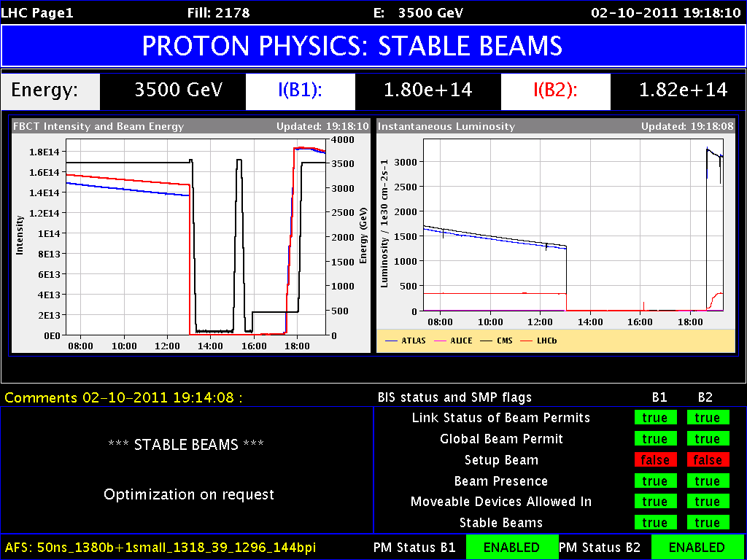Screen dimensions: 747x560
Task: Select the Fill: 2178 header entry
Action: 219,13
